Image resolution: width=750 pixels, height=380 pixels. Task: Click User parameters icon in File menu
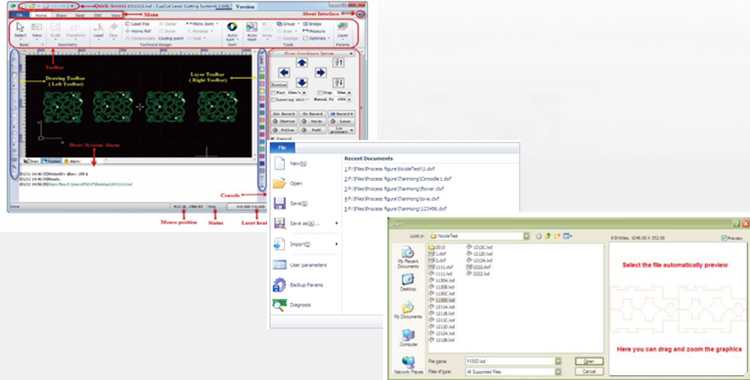tap(279, 265)
